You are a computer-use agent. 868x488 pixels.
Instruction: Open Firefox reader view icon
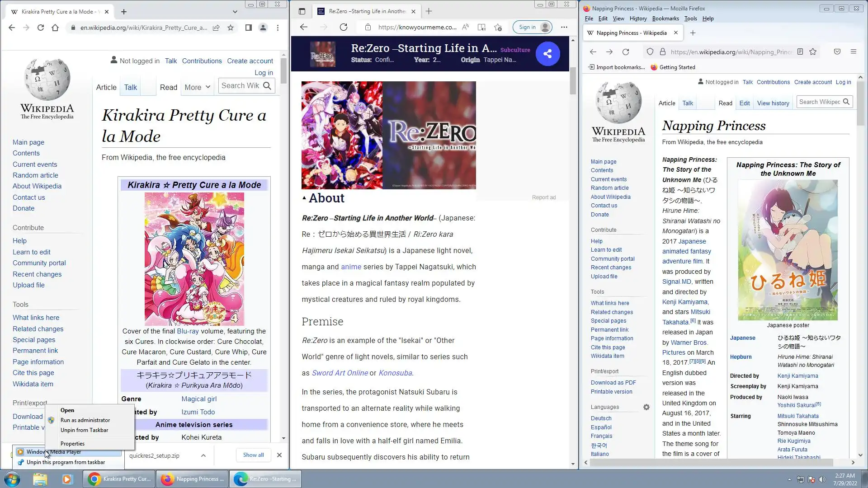800,52
